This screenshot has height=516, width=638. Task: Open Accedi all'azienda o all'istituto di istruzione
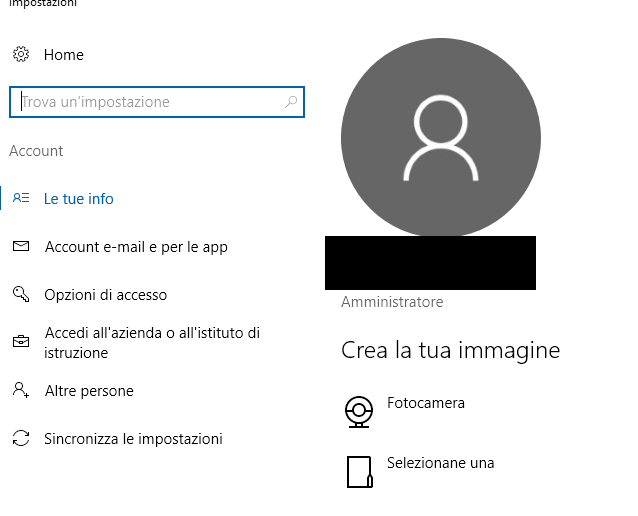152,343
